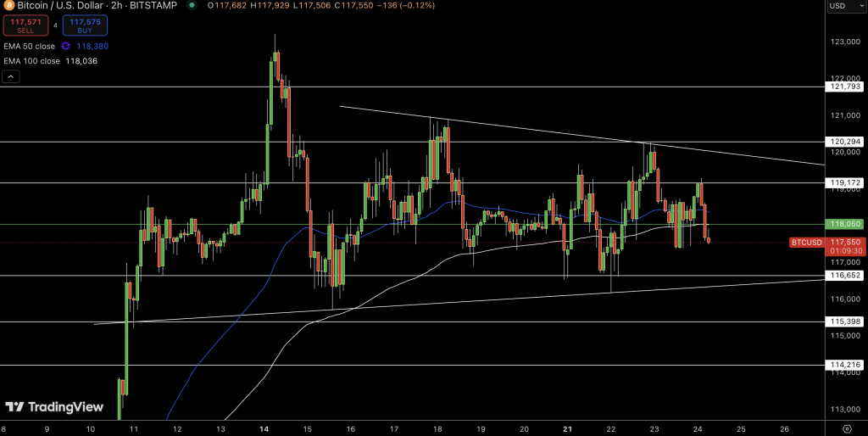868x436 pixels.
Task: Click the low price L117,506
Action: (314, 5)
